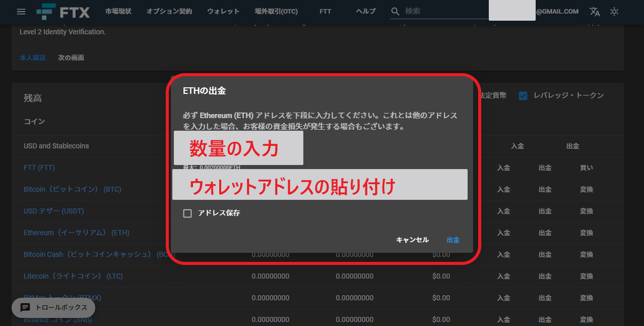Click 出金 in the Litecoin row
Viewport: 644px width, 326px height.
[x=545, y=276]
